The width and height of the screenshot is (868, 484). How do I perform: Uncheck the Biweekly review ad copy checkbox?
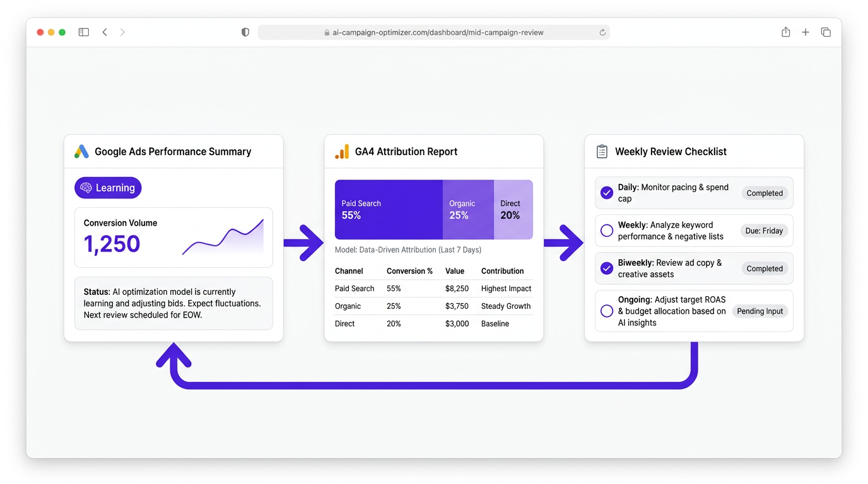pos(607,268)
